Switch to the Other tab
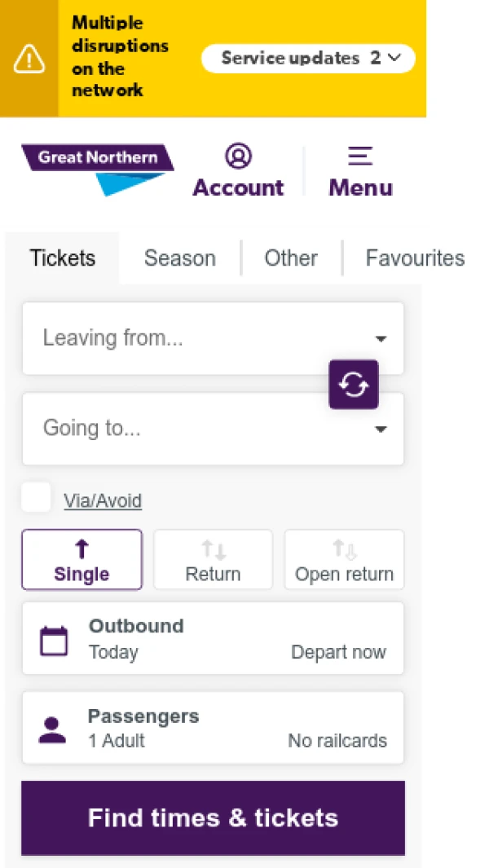The image size is (489, 868). pyautogui.click(x=291, y=258)
